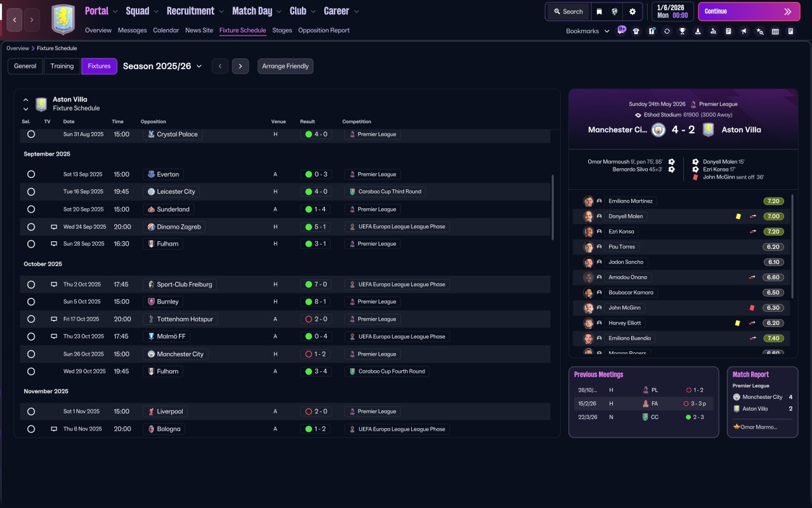Go to next season with the right chevron
The image size is (812, 508).
tap(240, 66)
